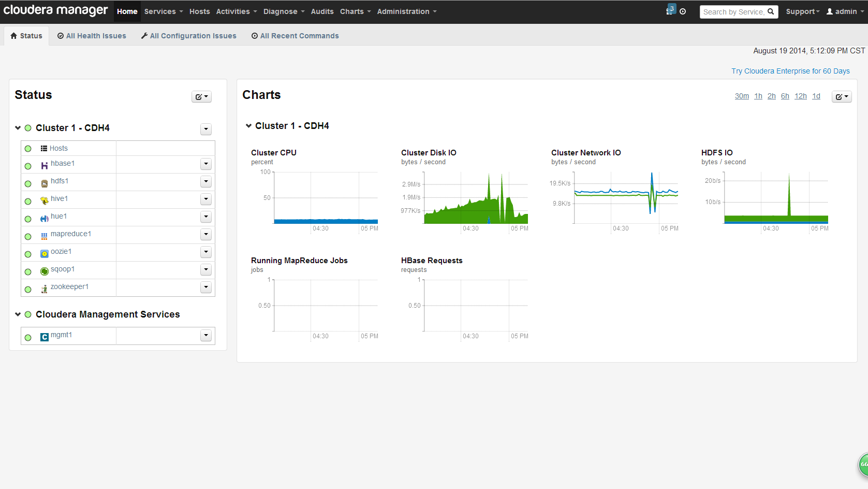The height and width of the screenshot is (489, 868).
Task: Set chart time range to 2h
Action: point(772,96)
